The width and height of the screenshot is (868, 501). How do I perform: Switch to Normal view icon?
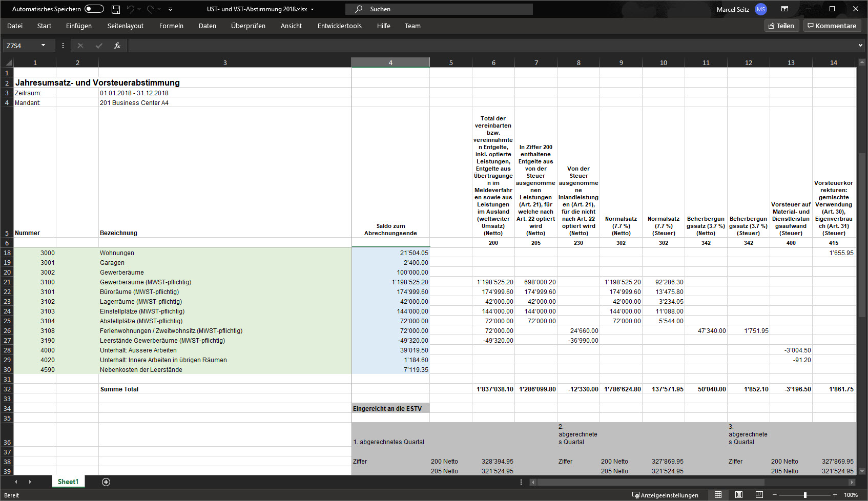(718, 495)
